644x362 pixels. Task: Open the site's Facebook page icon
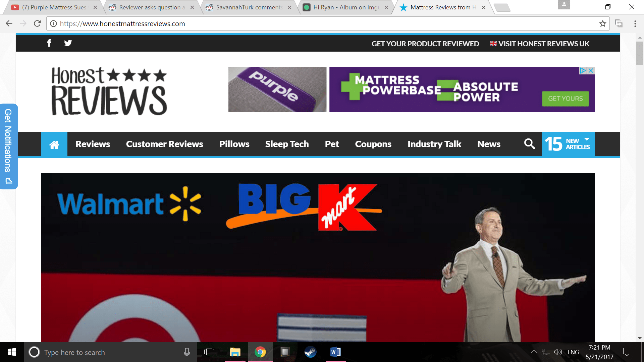(49, 43)
